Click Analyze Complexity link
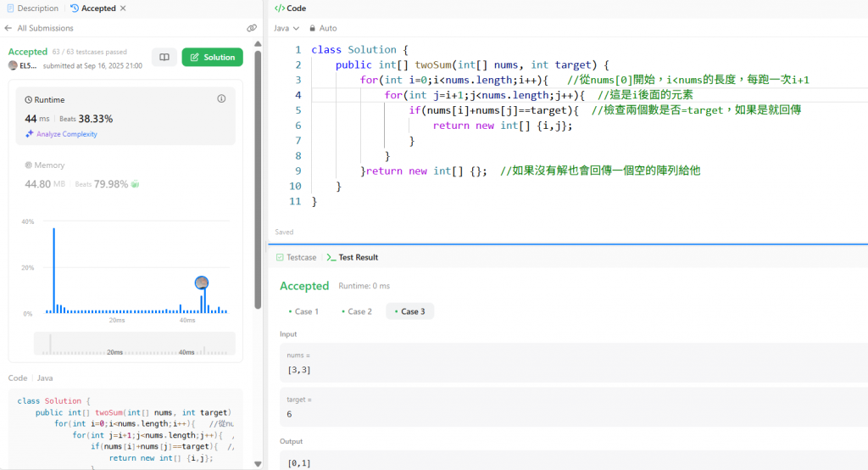Viewport: 868px width, 470px height. click(x=66, y=134)
